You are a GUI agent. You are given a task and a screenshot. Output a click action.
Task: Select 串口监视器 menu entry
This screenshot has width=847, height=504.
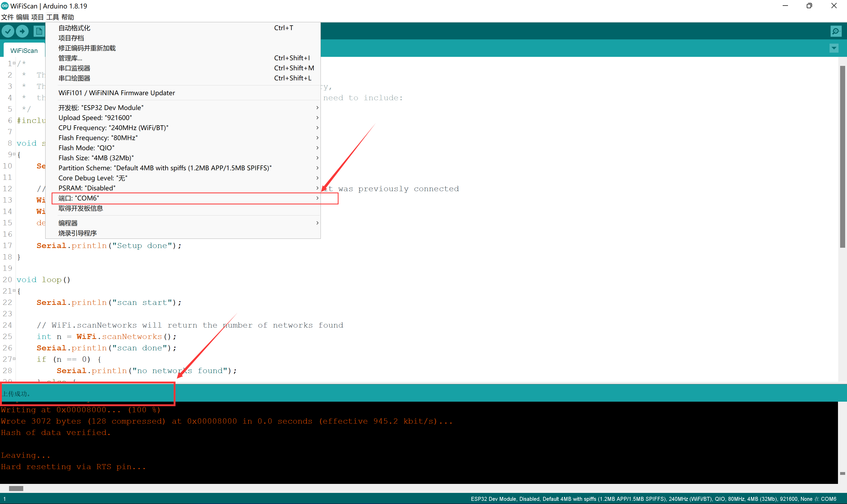pyautogui.click(x=74, y=68)
